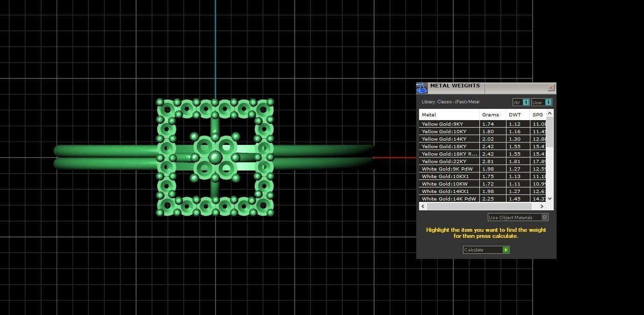The height and width of the screenshot is (315, 644).
Task: Click the table's scroll up arrow
Action: point(550,113)
